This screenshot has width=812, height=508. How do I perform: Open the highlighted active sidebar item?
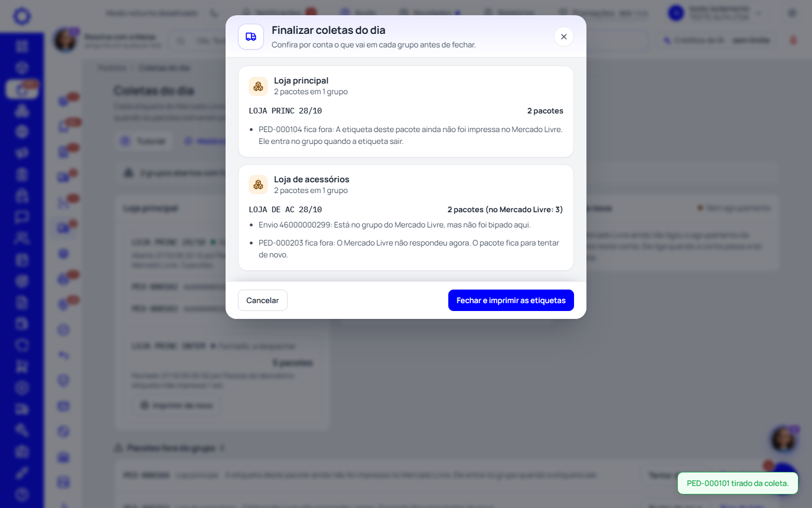pyautogui.click(x=22, y=89)
